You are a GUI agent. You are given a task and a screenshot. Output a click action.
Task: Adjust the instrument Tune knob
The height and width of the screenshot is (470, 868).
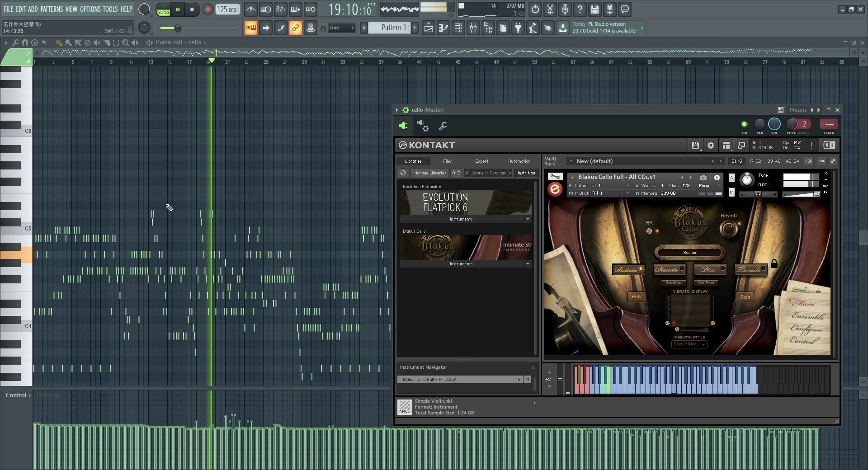coord(747,180)
